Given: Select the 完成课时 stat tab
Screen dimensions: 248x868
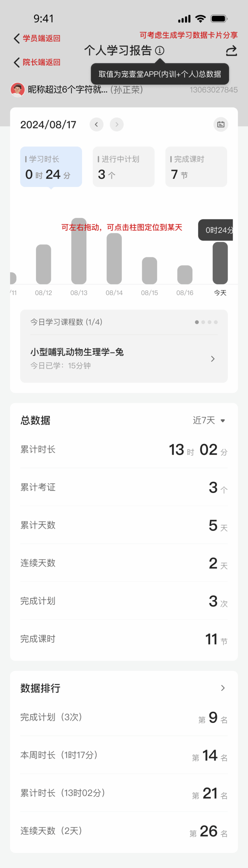Looking at the screenshot, I should point(196,167).
